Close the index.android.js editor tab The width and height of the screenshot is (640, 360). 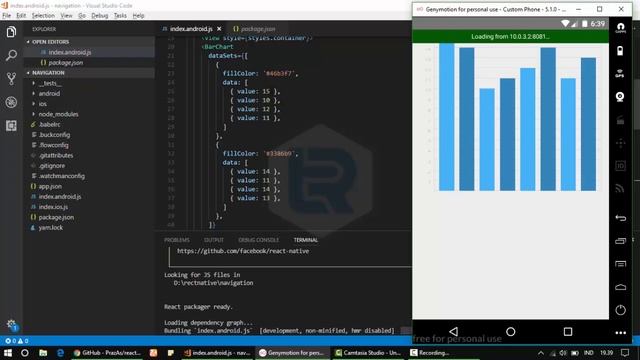[x=219, y=29]
